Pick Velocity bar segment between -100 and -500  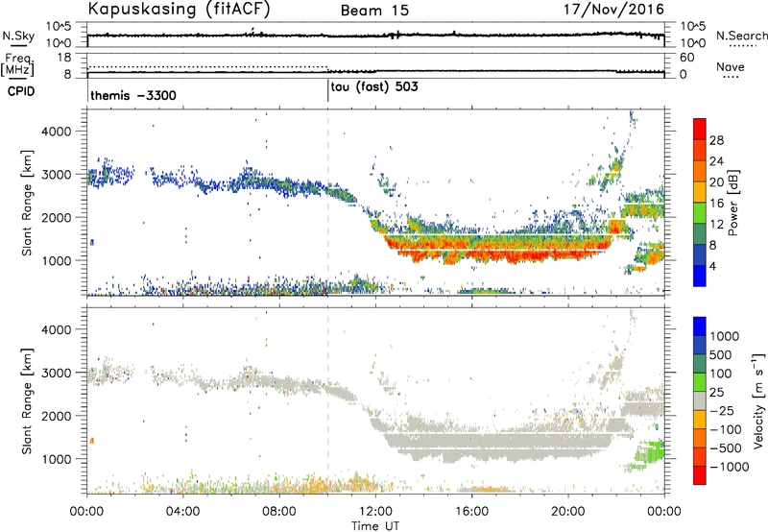tap(700, 439)
